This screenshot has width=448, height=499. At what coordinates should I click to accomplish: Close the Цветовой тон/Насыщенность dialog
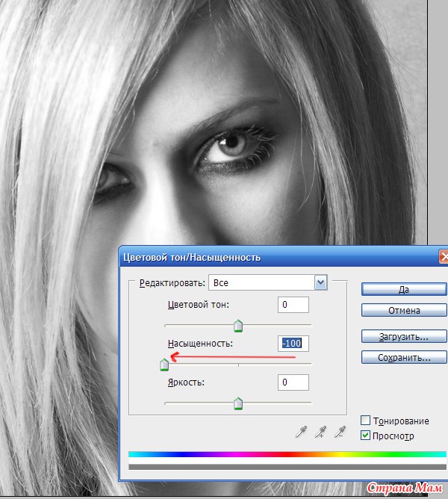coord(444,256)
